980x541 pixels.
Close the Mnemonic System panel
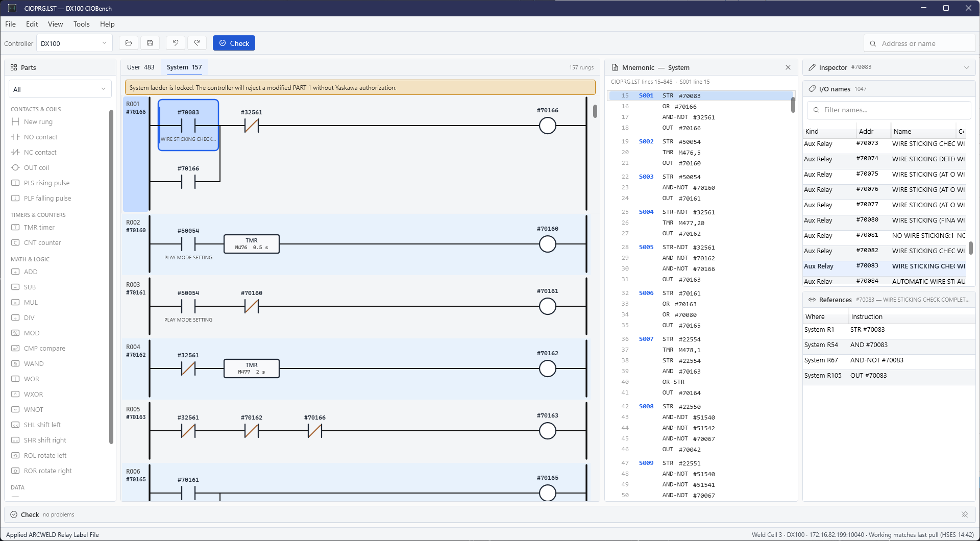tap(788, 67)
